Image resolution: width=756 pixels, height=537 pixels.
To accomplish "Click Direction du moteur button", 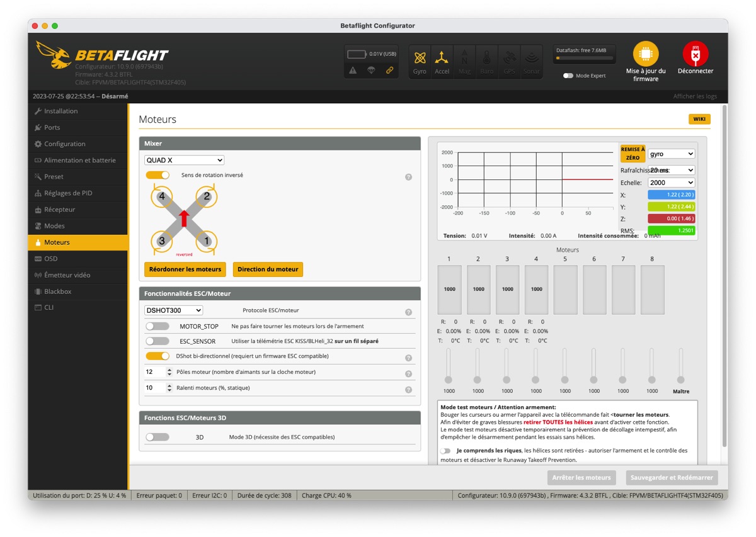I will click(x=268, y=269).
